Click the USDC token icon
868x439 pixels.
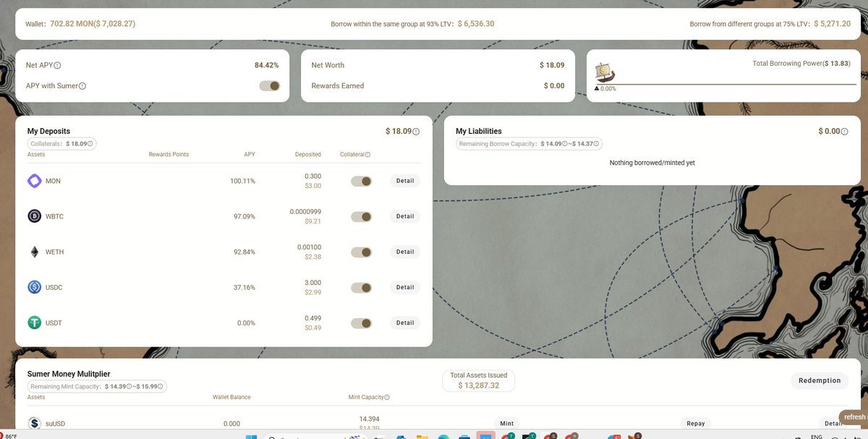tap(34, 286)
